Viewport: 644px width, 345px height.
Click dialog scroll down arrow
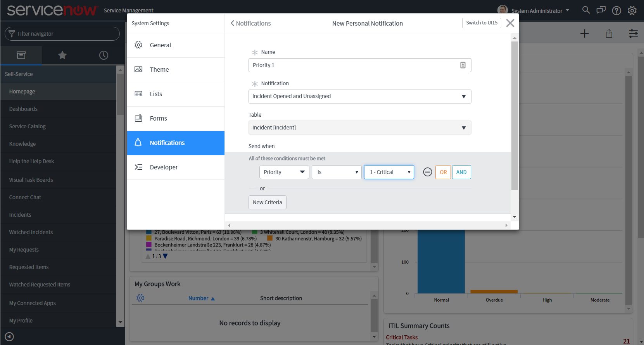(515, 217)
